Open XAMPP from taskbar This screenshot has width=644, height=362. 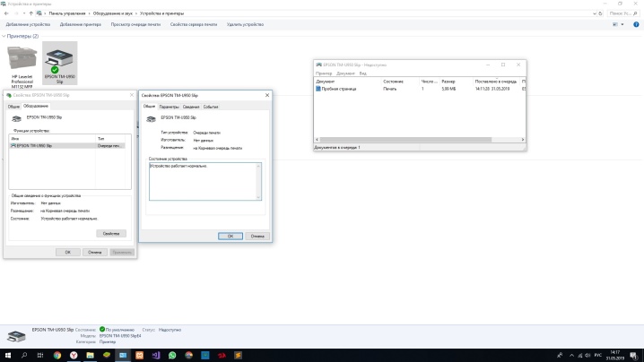(139, 356)
